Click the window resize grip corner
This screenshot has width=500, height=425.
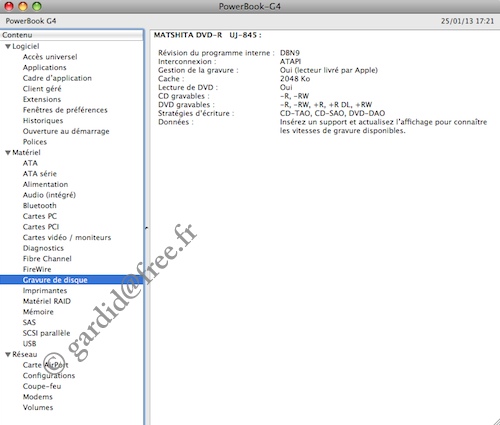496,421
